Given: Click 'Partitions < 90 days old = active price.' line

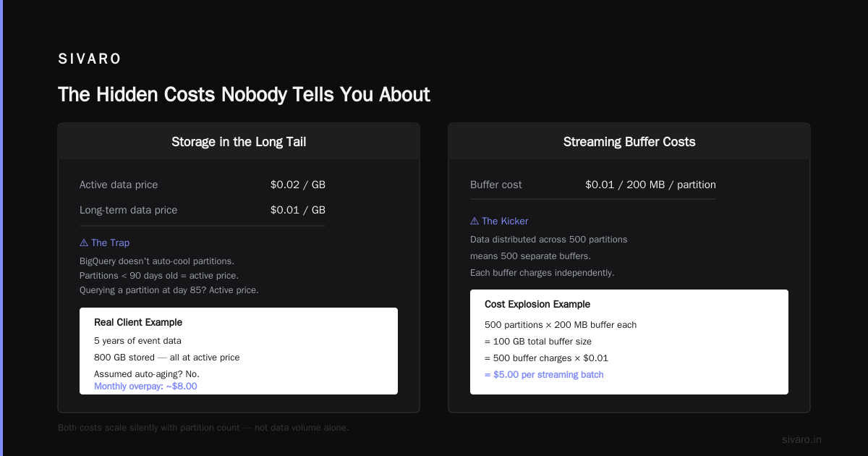Looking at the screenshot, I should point(159,276).
